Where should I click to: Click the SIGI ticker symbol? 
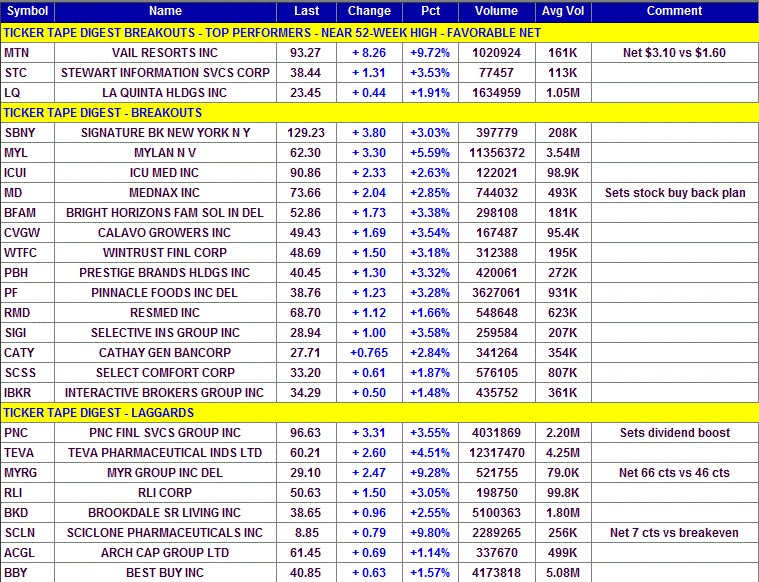[15, 333]
